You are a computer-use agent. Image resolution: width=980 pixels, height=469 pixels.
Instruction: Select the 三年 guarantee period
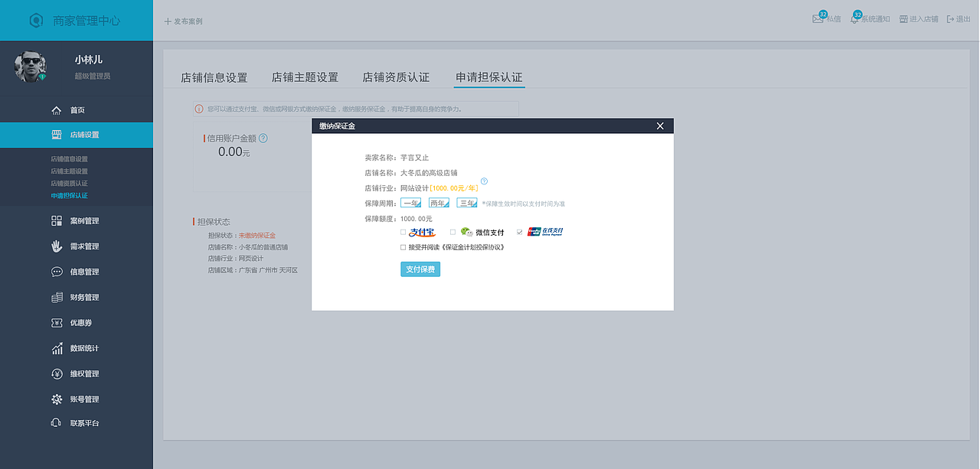pos(467,203)
